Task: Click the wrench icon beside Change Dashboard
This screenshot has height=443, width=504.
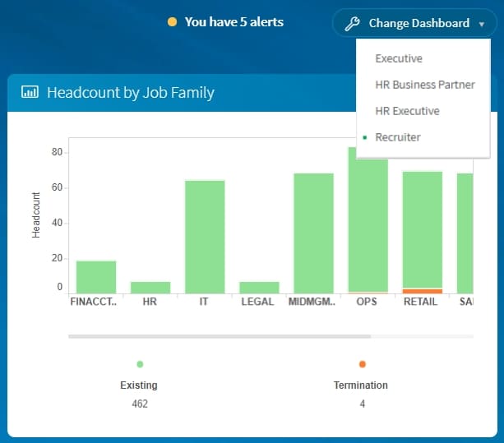Action: click(352, 24)
